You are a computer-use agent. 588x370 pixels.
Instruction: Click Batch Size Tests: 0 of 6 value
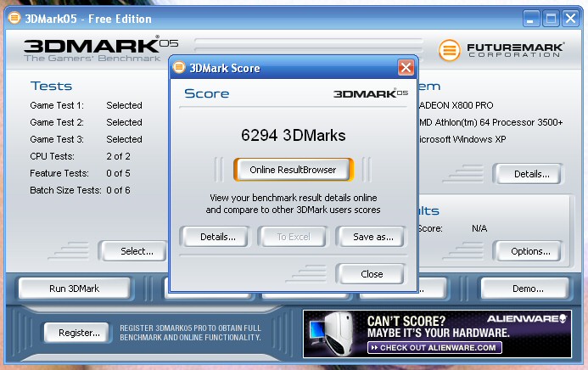[x=118, y=190]
